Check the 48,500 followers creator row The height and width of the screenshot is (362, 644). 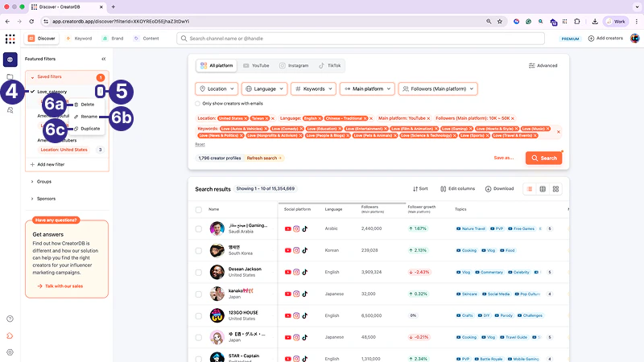click(x=199, y=337)
